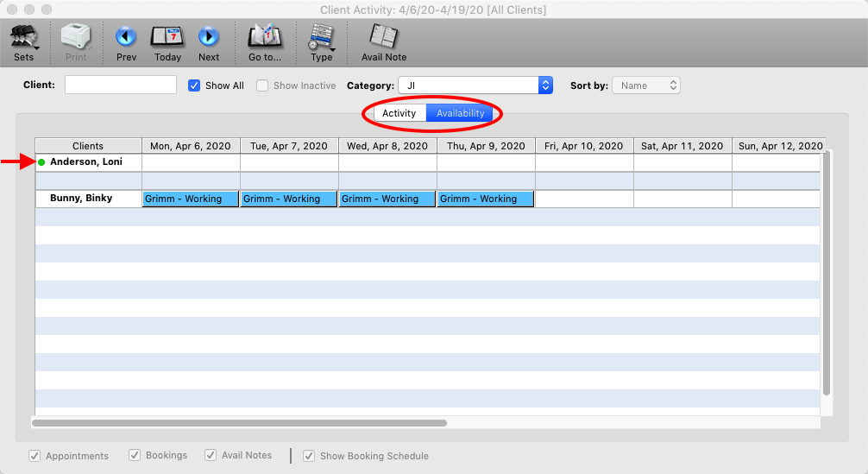Click the Fri, Apr 10, 2020 column header
The height and width of the screenshot is (474, 868).
584,146
